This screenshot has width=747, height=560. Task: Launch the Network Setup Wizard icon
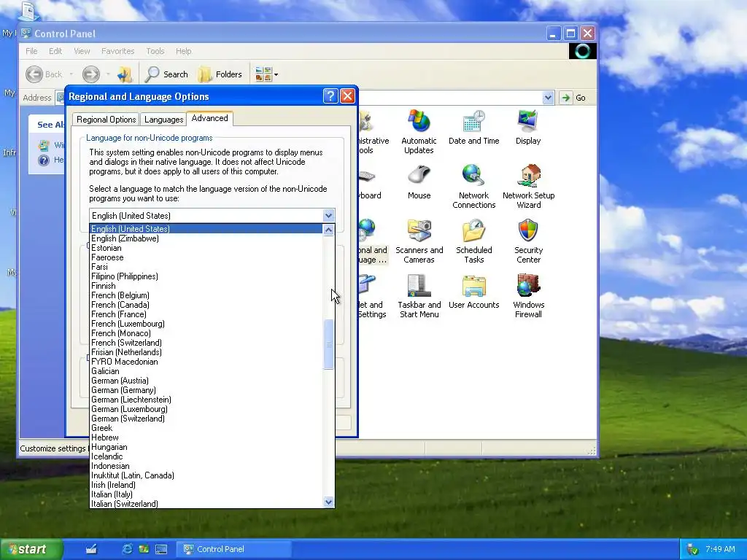point(528,187)
